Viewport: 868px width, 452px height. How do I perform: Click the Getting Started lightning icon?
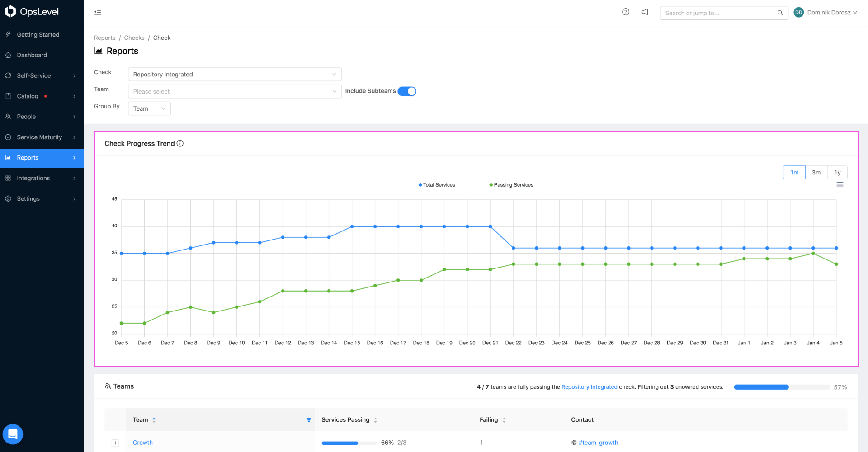(x=8, y=34)
